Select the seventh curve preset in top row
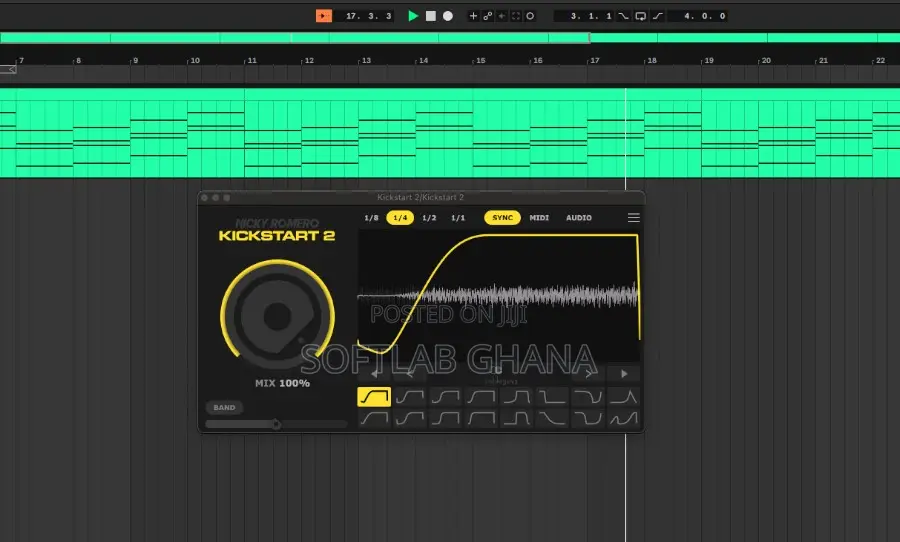 tap(588, 397)
